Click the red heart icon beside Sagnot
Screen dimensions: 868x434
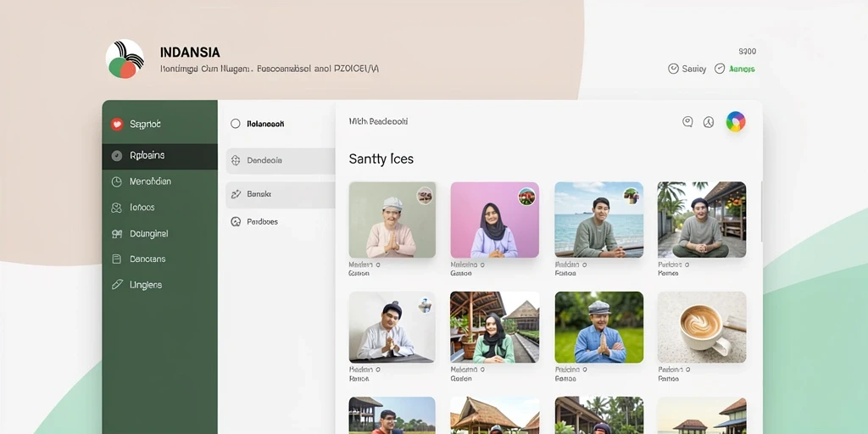click(117, 125)
